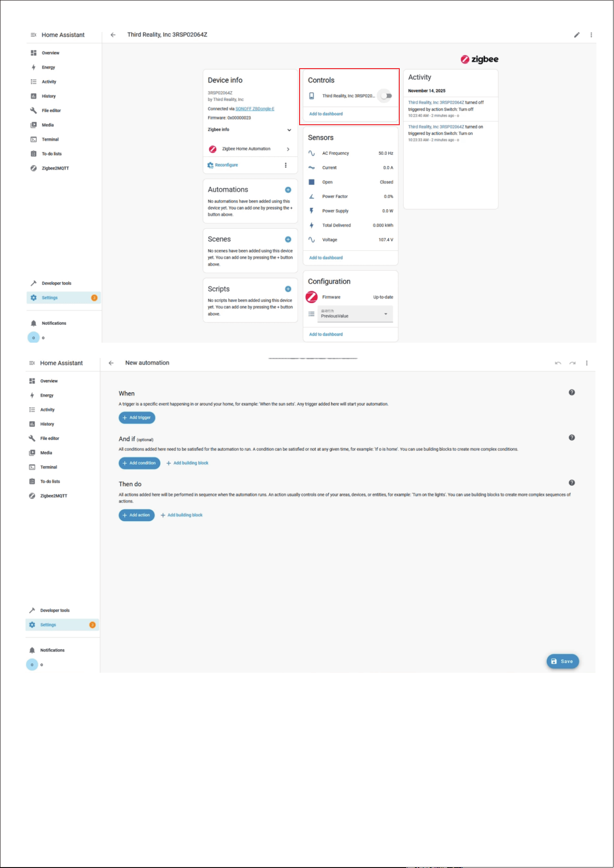This screenshot has height=868, width=614.
Task: Open the Current sensor row
Action: (x=351, y=168)
